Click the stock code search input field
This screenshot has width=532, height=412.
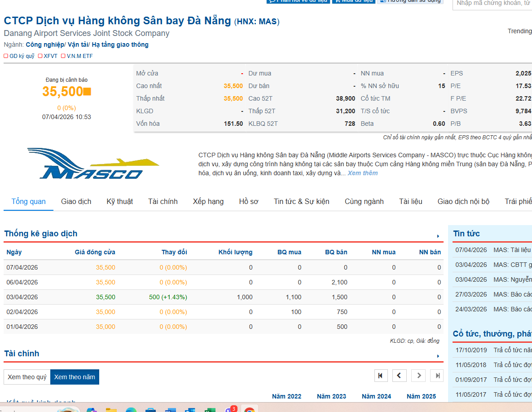click(x=492, y=4)
